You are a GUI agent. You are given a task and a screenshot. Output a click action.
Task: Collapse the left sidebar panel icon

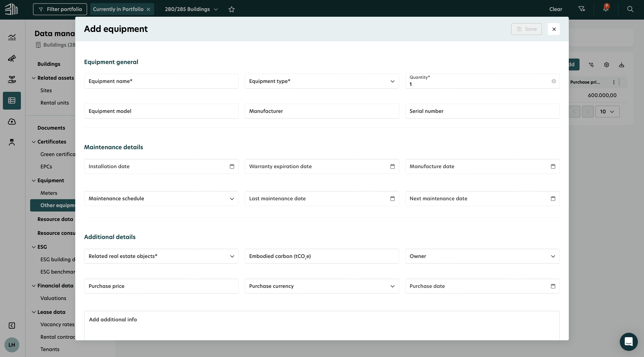tap(12, 325)
